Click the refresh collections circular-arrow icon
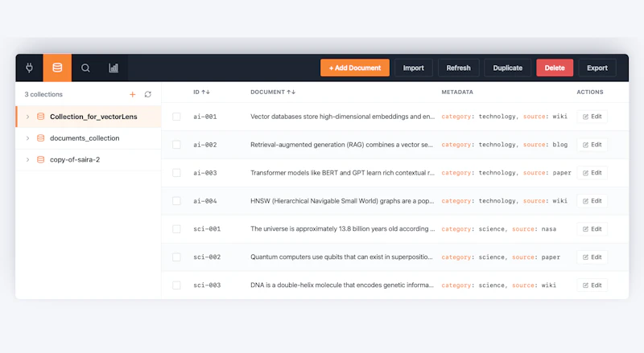The image size is (644, 353). pyautogui.click(x=148, y=94)
